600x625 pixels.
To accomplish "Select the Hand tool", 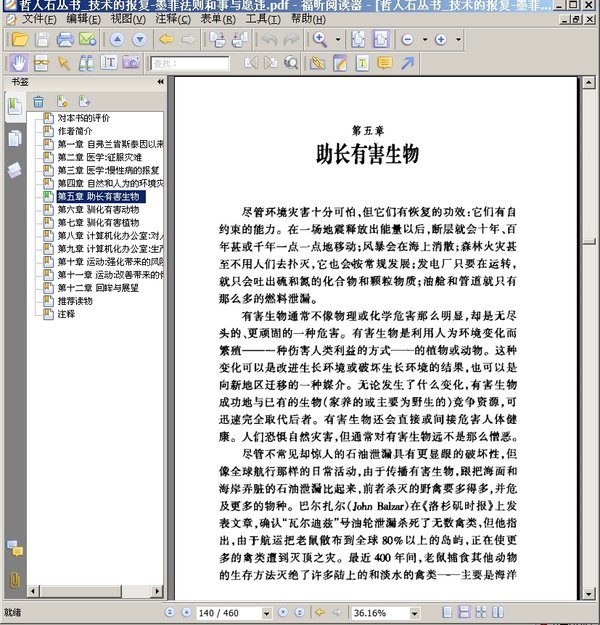I will (17, 63).
